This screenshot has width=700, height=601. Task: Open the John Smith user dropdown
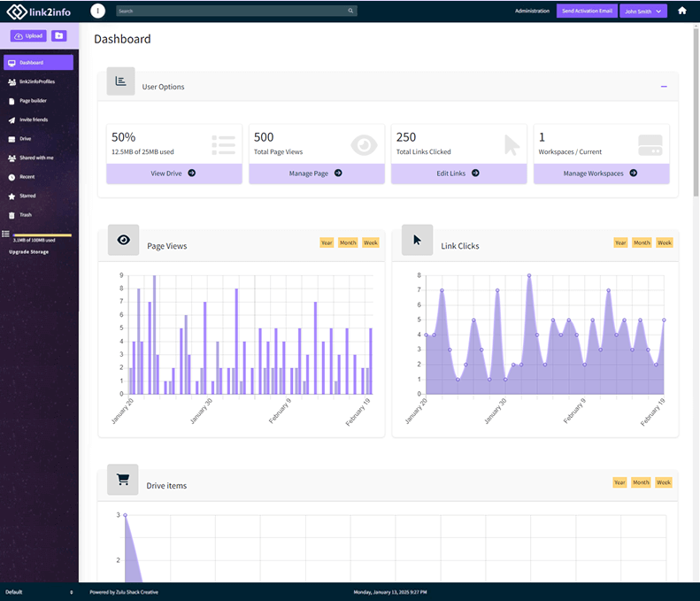coord(642,12)
